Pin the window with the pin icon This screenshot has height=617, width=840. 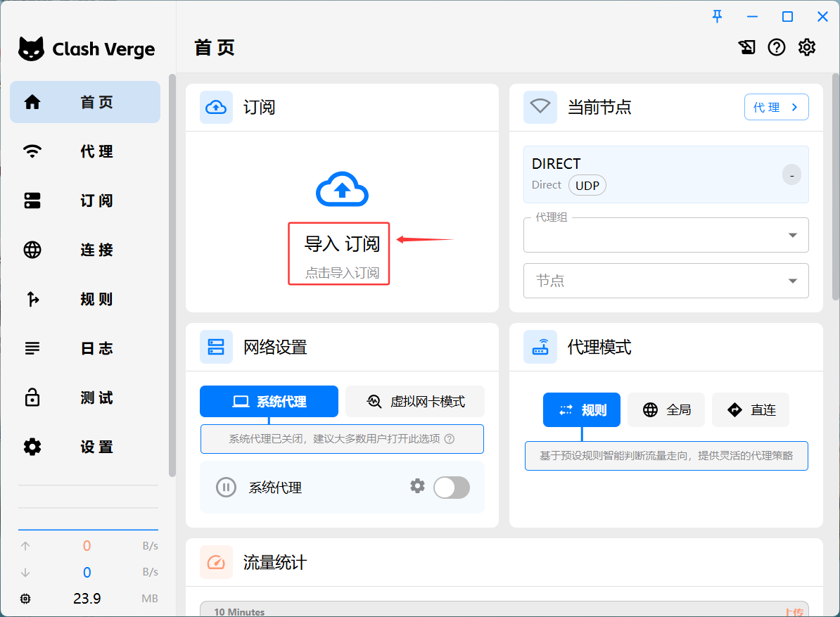[x=717, y=16]
